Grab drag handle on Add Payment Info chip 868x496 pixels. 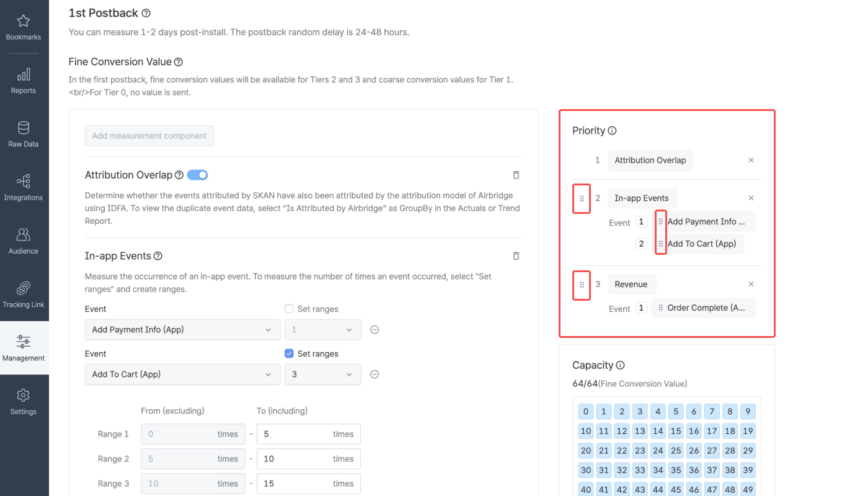[661, 222]
